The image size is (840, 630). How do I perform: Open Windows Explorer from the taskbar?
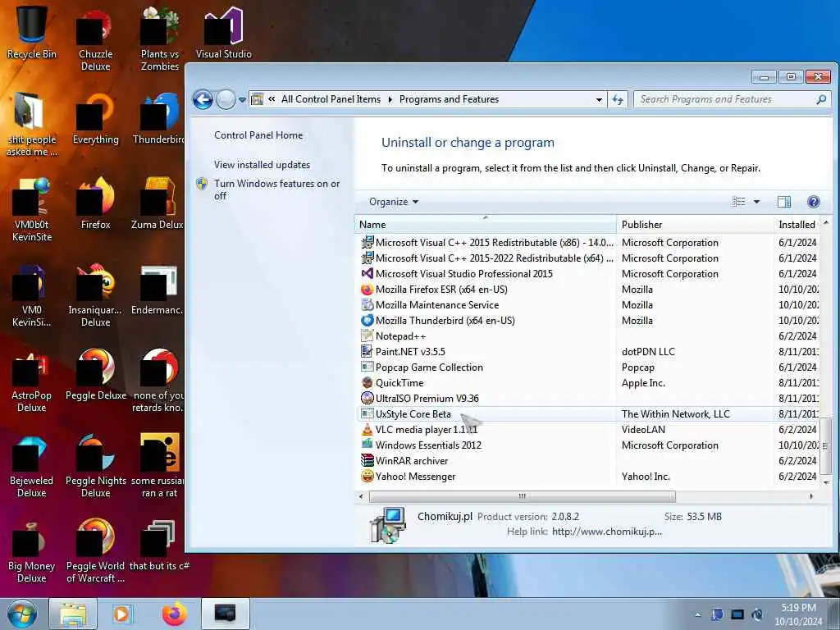point(73,614)
